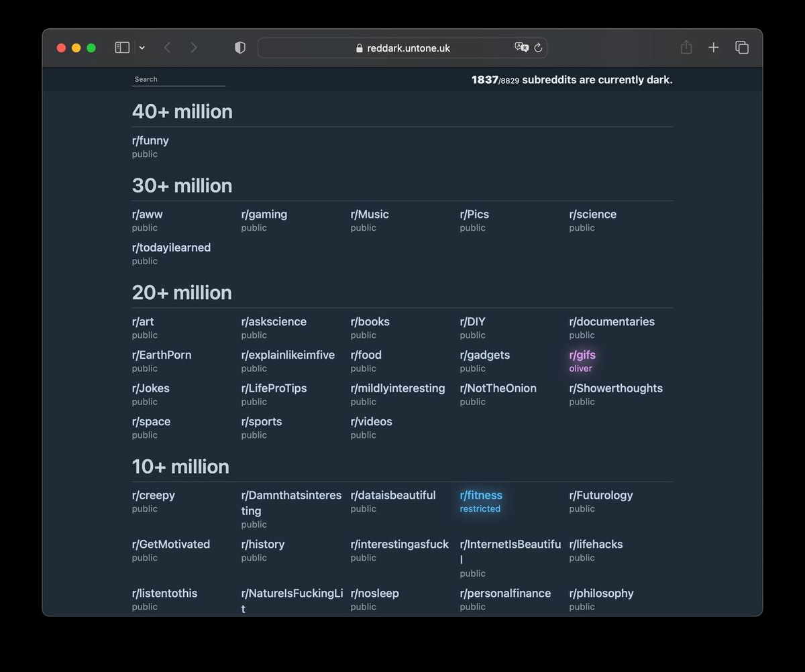Open the r/art link

point(143,322)
